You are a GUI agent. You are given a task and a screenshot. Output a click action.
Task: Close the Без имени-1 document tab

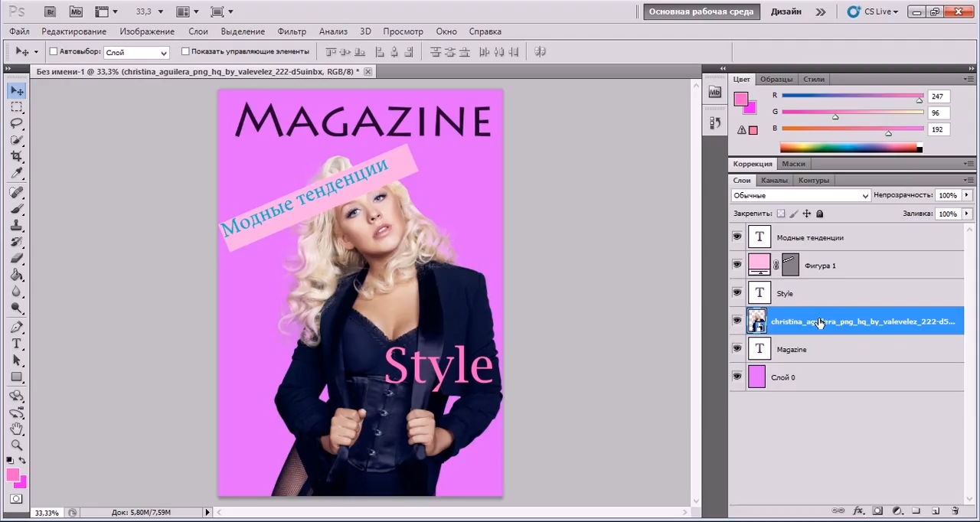pyautogui.click(x=368, y=71)
